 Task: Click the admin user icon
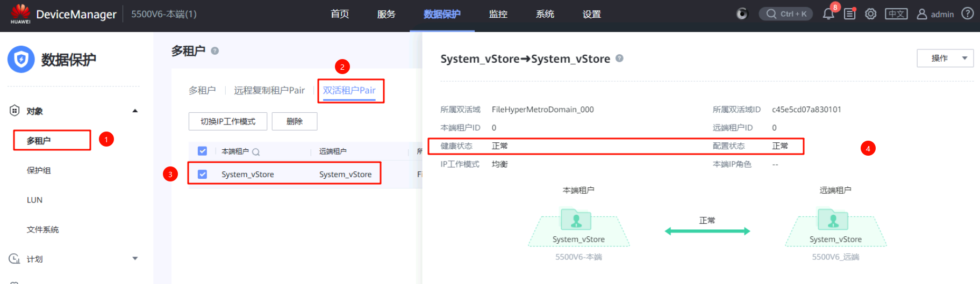(x=921, y=14)
